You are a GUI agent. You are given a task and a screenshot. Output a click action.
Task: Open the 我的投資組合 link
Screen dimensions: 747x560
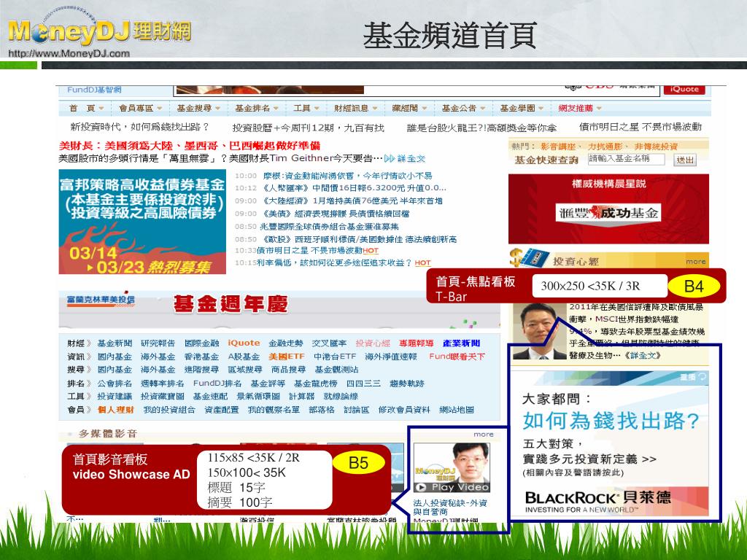(x=169, y=410)
